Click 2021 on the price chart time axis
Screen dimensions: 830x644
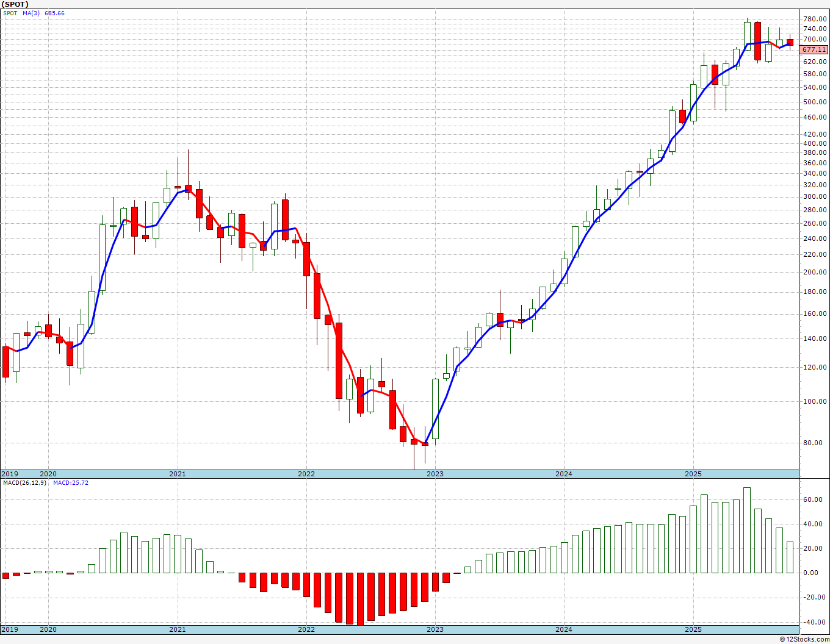click(x=177, y=474)
